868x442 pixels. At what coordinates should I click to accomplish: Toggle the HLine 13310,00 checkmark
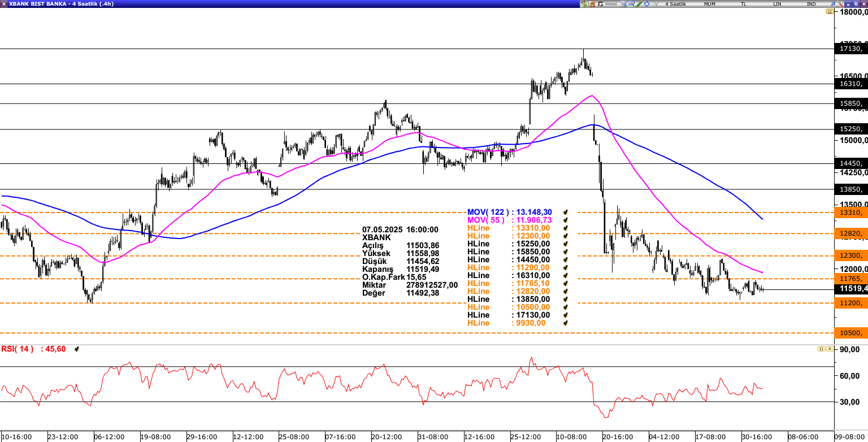click(x=565, y=228)
